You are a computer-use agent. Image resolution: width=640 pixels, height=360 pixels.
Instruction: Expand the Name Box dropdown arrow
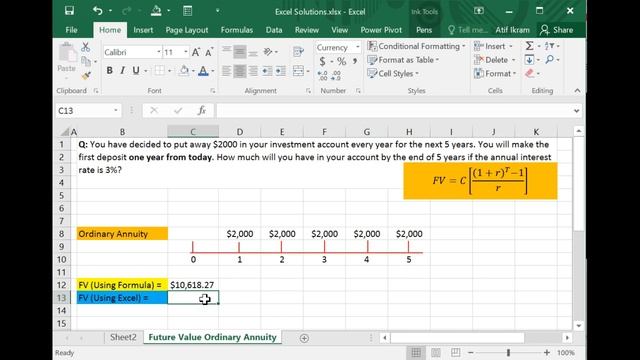[116, 110]
